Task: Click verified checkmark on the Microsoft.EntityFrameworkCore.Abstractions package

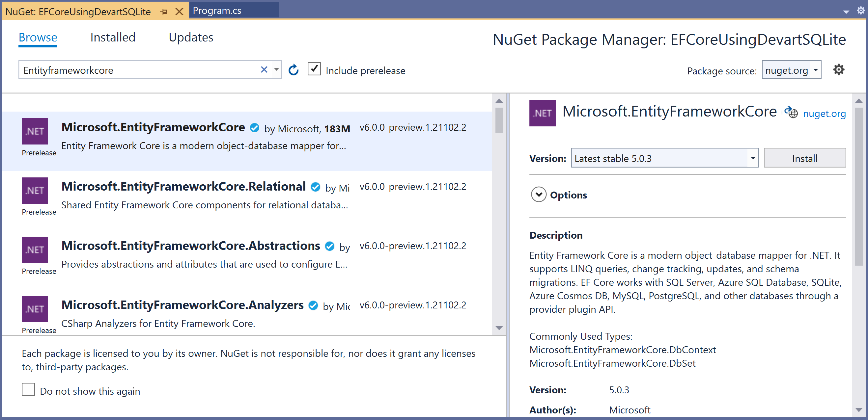Action: (x=329, y=246)
